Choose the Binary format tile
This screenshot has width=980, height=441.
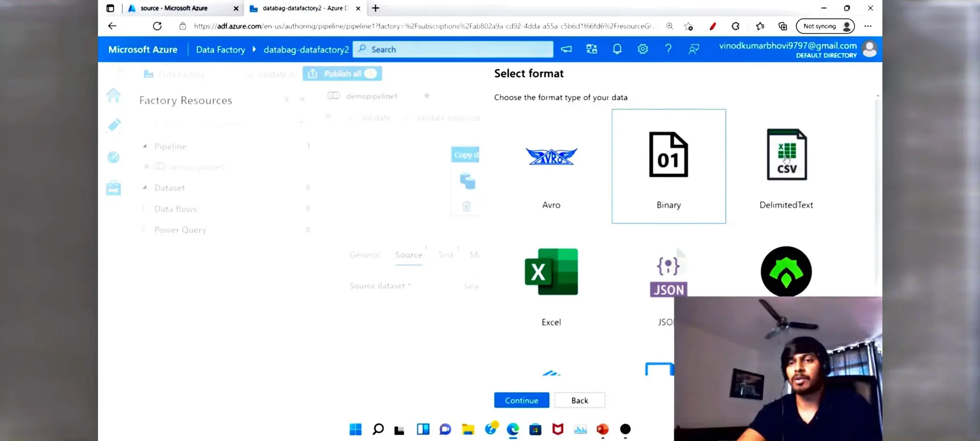[668, 166]
